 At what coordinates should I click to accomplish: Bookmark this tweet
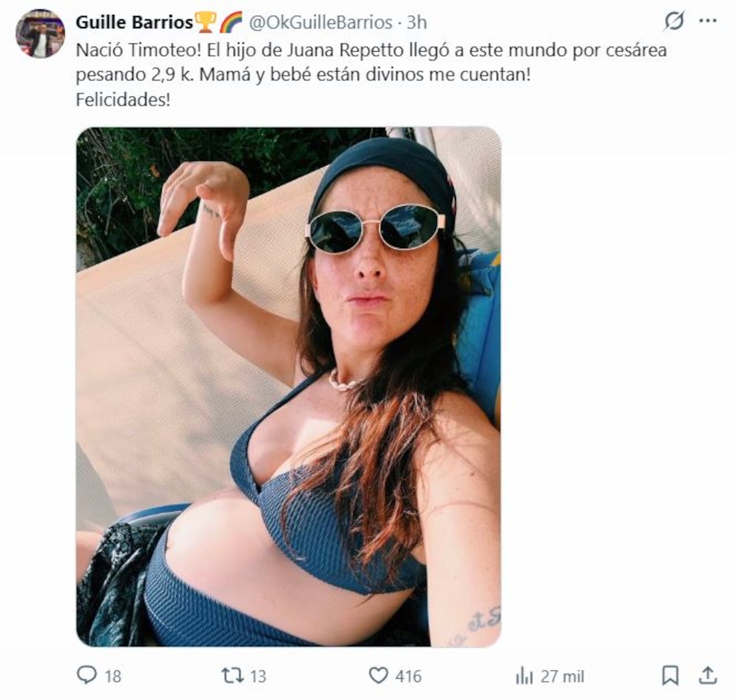(670, 675)
